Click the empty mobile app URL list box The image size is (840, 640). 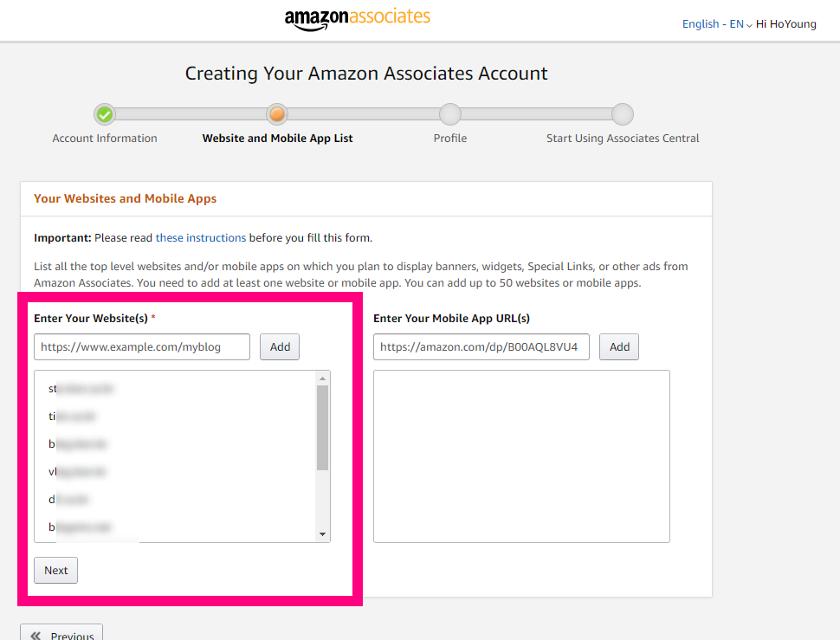[x=522, y=456]
